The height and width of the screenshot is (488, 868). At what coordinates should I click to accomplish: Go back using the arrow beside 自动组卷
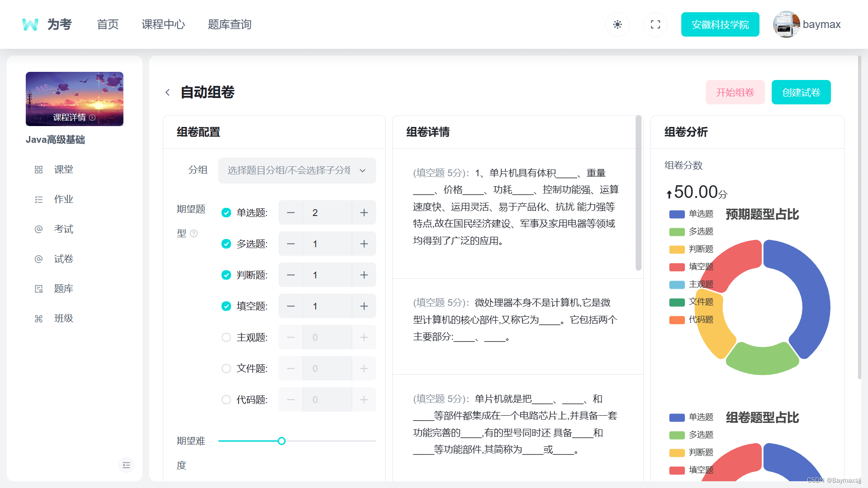(168, 92)
